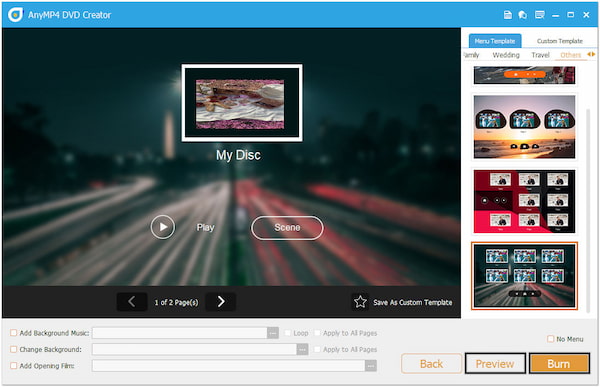The width and height of the screenshot is (600, 387).
Task: Enable Add Background Music checkbox
Action: pyautogui.click(x=13, y=333)
